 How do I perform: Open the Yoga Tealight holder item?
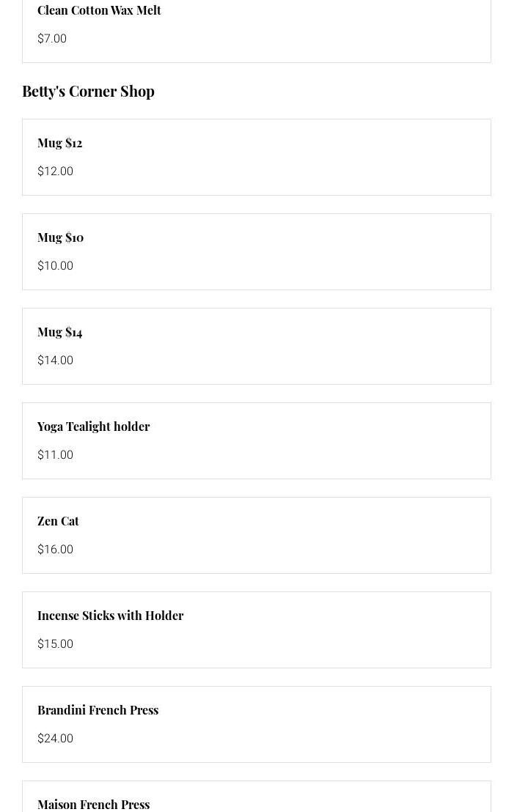[93, 427]
